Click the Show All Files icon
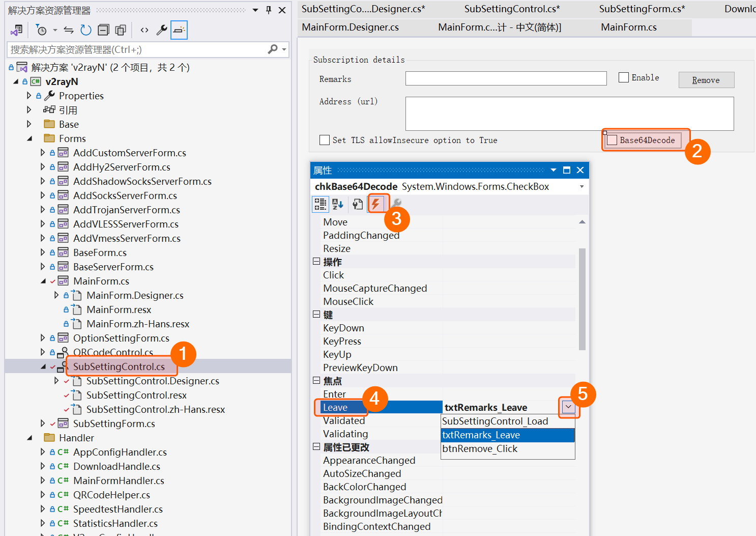Screen dimensions: 756x536 click(x=121, y=31)
